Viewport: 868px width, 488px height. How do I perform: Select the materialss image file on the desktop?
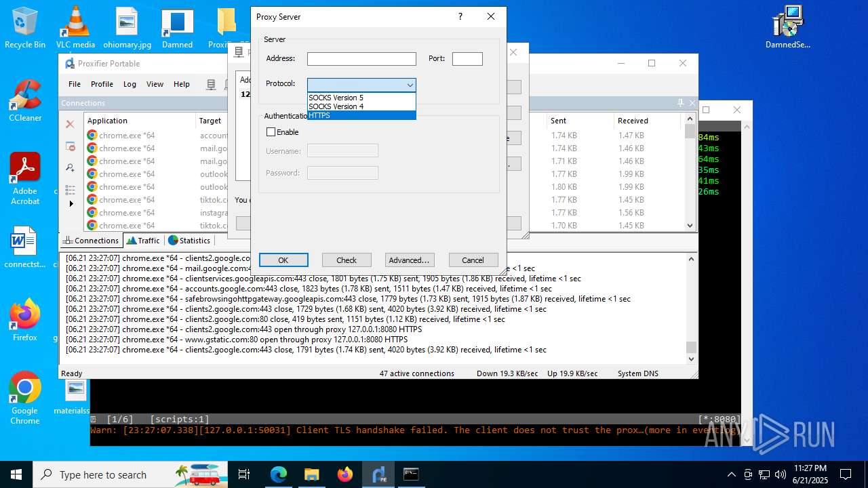73,396
